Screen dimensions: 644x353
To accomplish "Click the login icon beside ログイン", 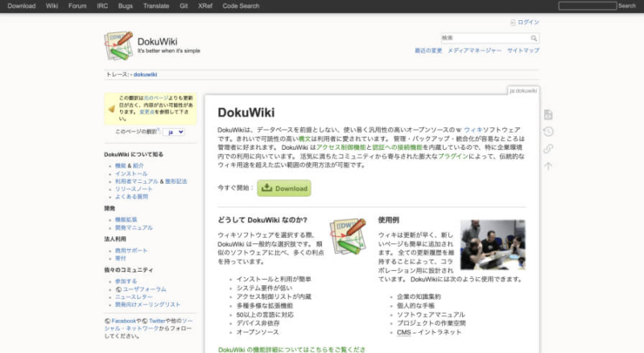I will [x=513, y=23].
